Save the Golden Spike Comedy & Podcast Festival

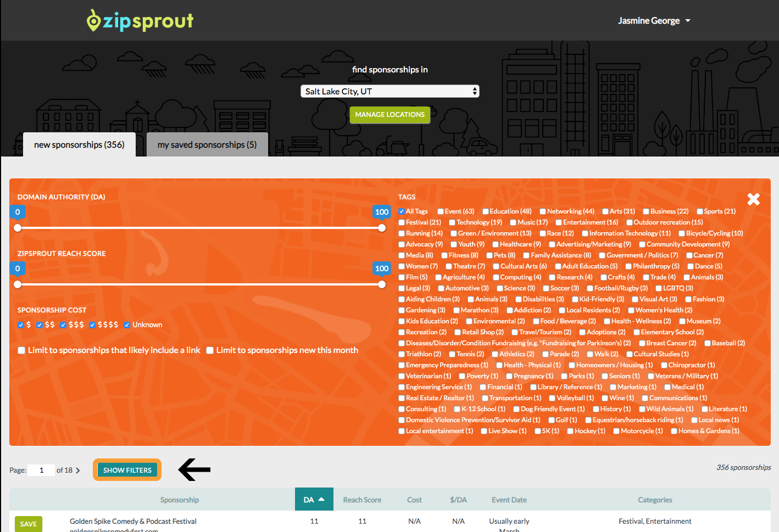[29, 524]
